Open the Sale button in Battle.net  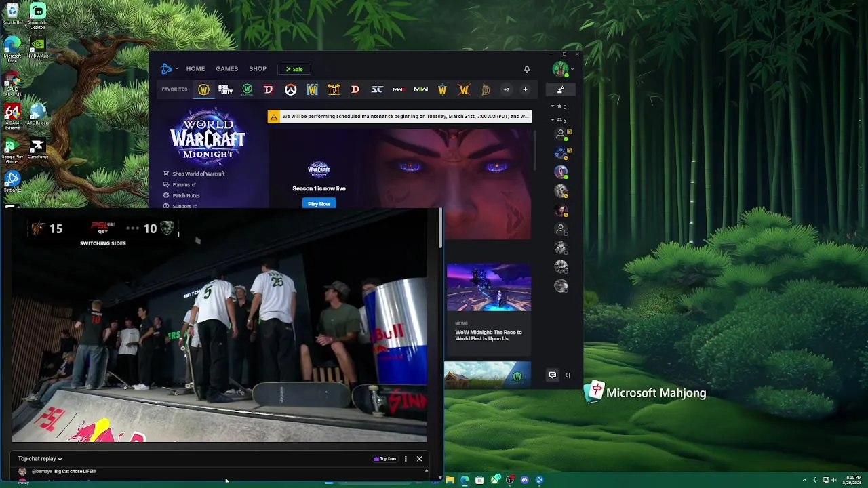[294, 69]
